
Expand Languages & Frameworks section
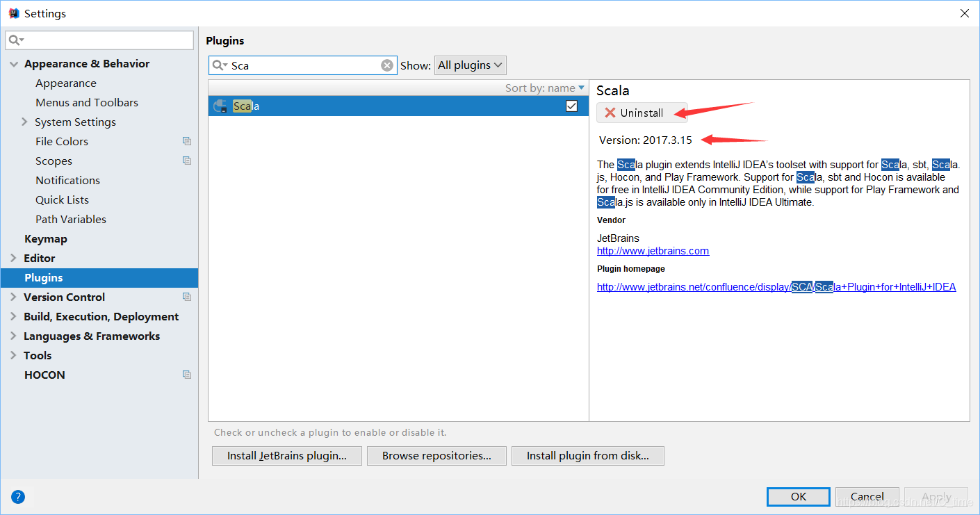tap(14, 336)
